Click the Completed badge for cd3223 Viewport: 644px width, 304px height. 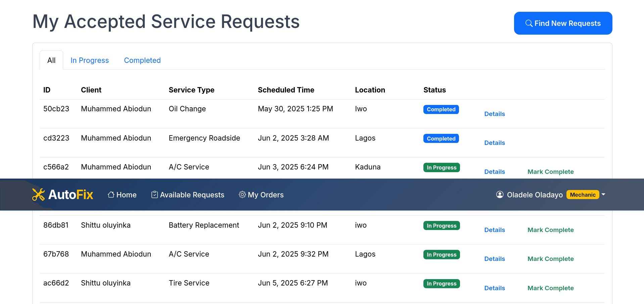[441, 139]
